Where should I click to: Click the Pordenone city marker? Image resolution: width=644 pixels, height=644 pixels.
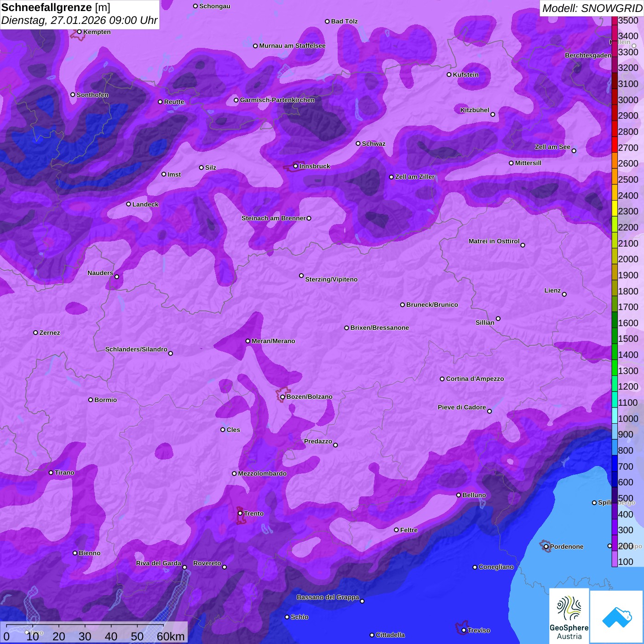coord(546,546)
